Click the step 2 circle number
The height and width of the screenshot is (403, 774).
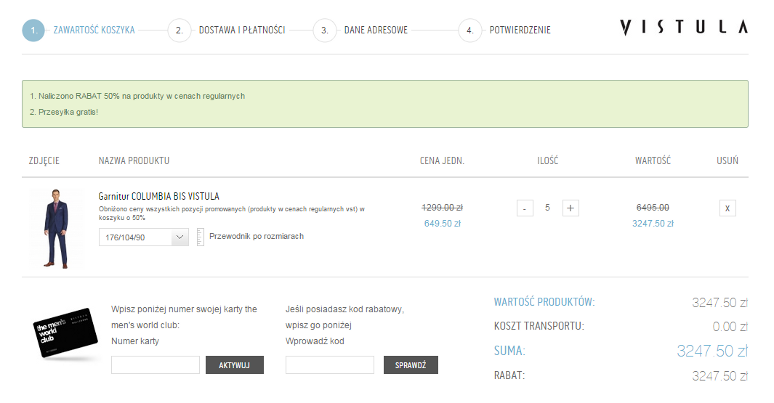tap(179, 31)
